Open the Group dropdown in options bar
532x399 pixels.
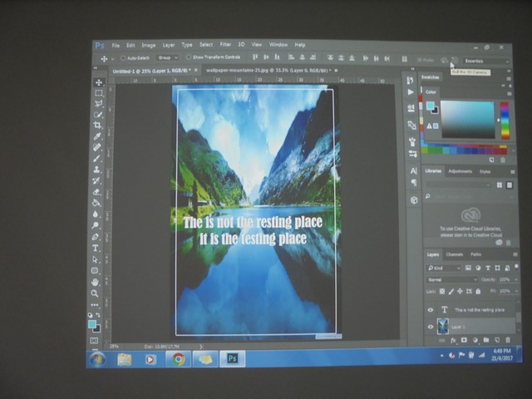click(166, 58)
